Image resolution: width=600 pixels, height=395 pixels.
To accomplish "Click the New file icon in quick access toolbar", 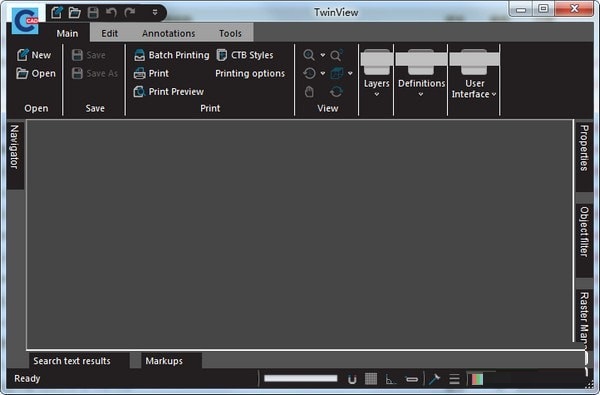I will coord(57,13).
